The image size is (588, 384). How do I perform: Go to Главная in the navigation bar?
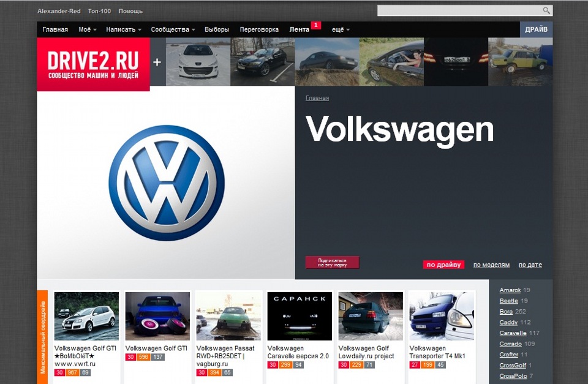click(x=55, y=29)
